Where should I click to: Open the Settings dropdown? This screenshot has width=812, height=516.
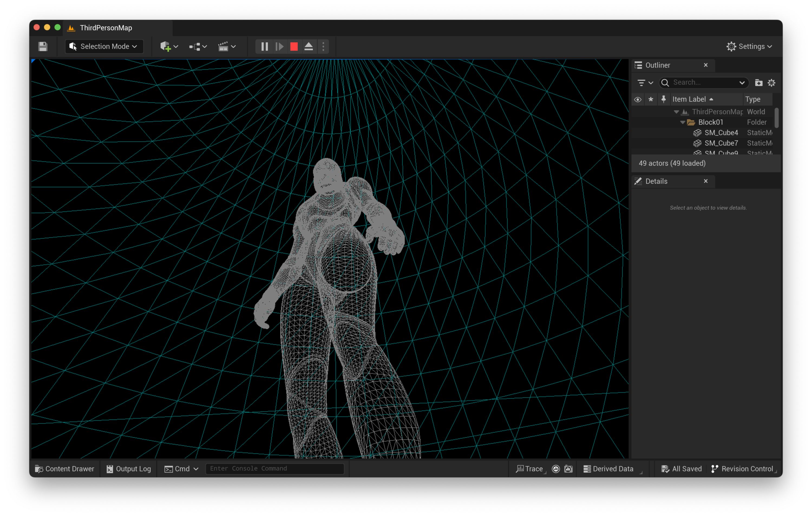tap(749, 47)
